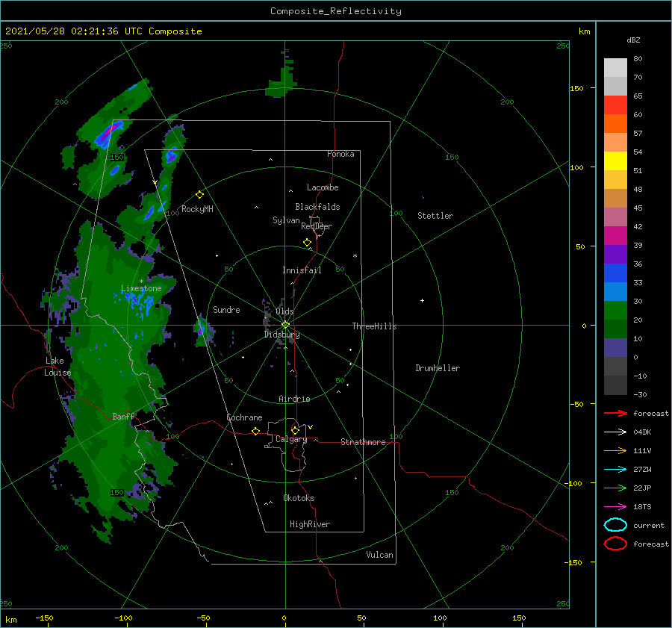Click the Composite_Reflectivity title
672x628 pixels.
tap(336, 11)
